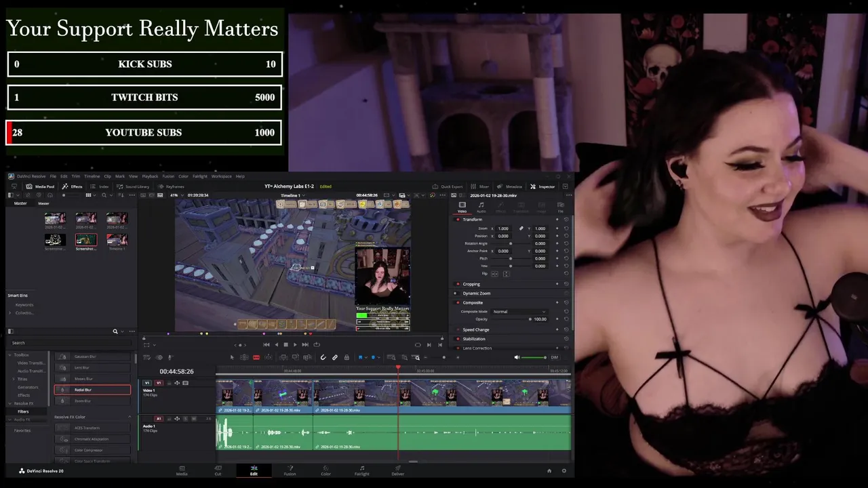868x488 pixels.
Task: Adjust the monitor volume slider
Action: point(534,357)
